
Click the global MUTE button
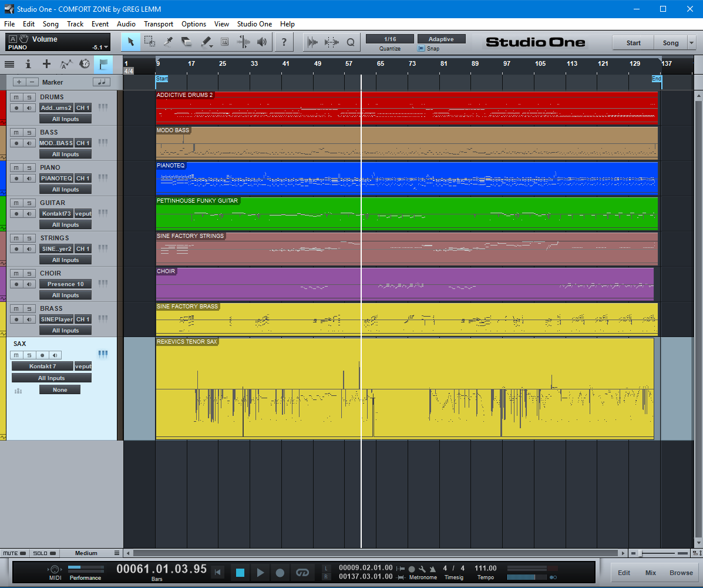[x=15, y=553]
